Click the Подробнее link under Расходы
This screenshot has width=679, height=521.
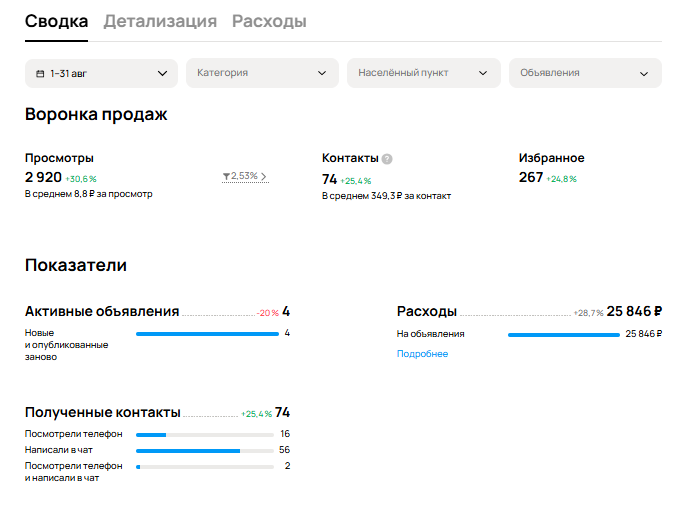point(422,354)
